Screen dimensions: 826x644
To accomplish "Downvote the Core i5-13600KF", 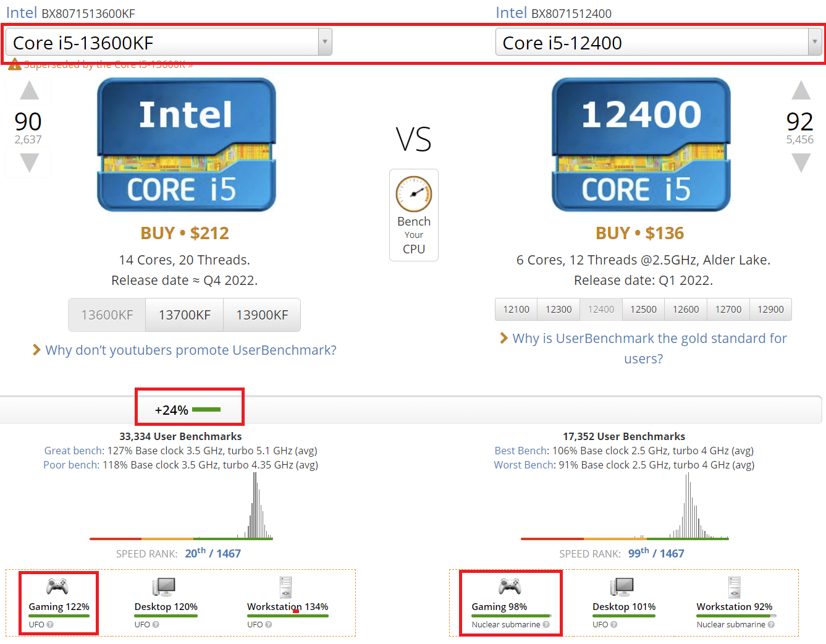I will click(29, 163).
